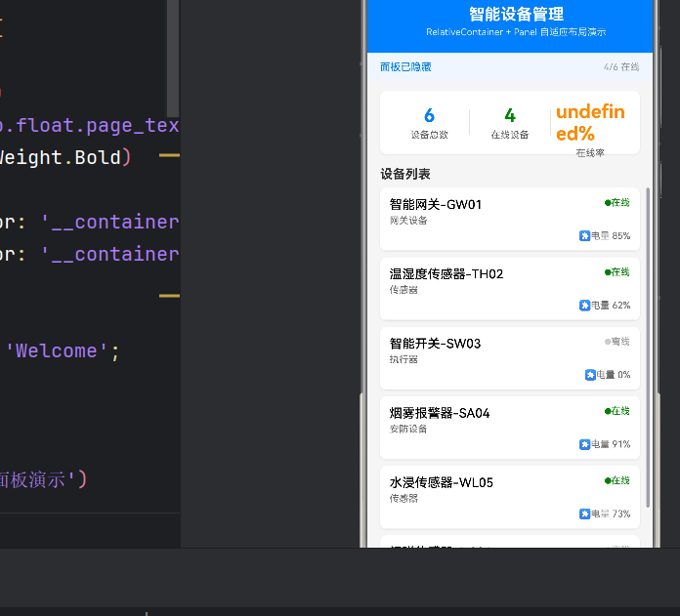This screenshot has width=680, height=616.
Task: Click the green 在线 status of 温湿度传感器-TH02
Action: pyautogui.click(x=617, y=272)
